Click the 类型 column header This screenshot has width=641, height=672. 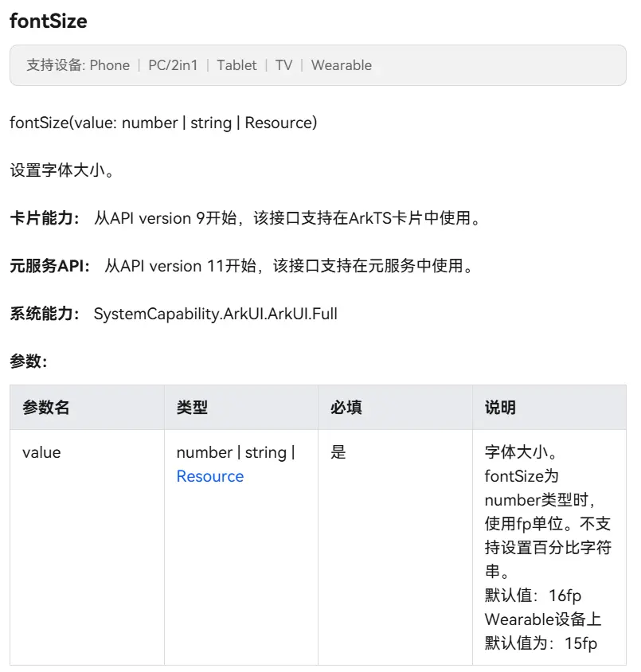[x=192, y=408]
